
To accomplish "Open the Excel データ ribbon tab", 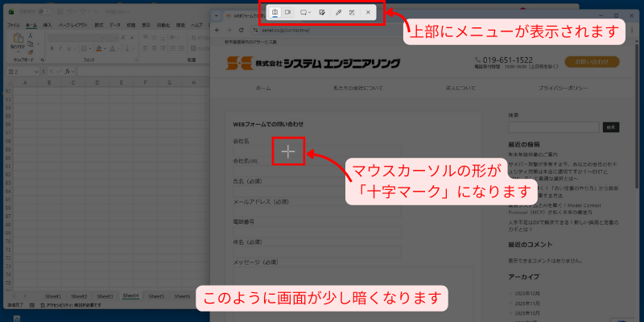I will coord(114,25).
